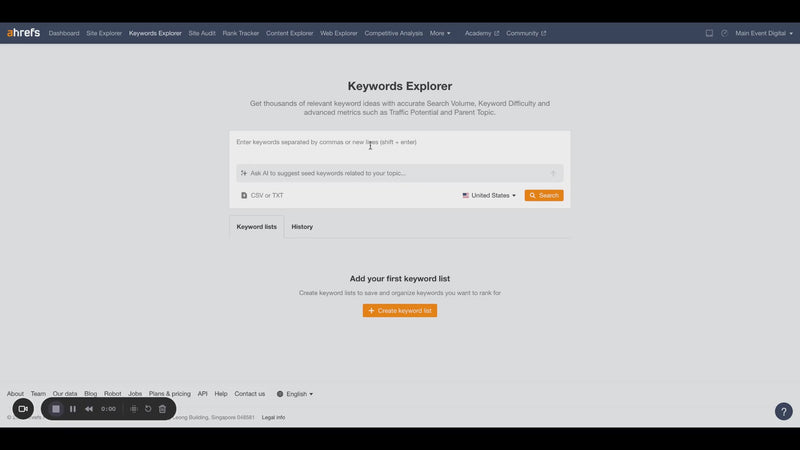Switch to the History tab

(x=302, y=227)
